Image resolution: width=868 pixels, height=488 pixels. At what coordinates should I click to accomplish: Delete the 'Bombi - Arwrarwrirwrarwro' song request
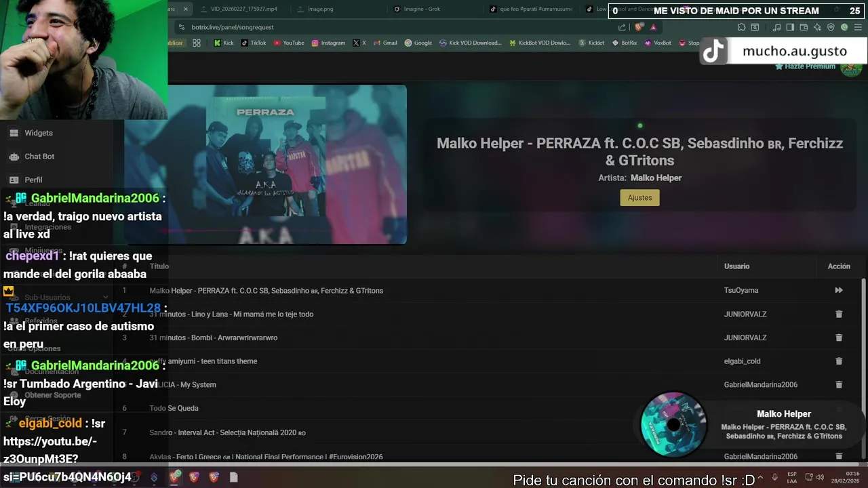[x=839, y=338]
